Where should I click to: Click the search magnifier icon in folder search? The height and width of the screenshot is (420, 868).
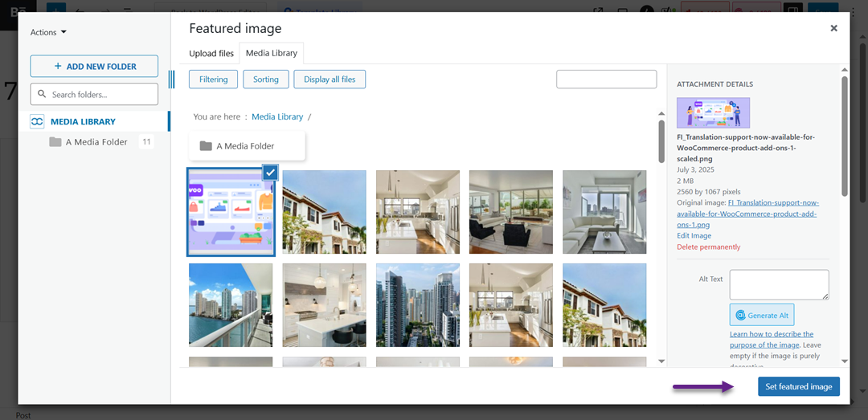tap(42, 95)
